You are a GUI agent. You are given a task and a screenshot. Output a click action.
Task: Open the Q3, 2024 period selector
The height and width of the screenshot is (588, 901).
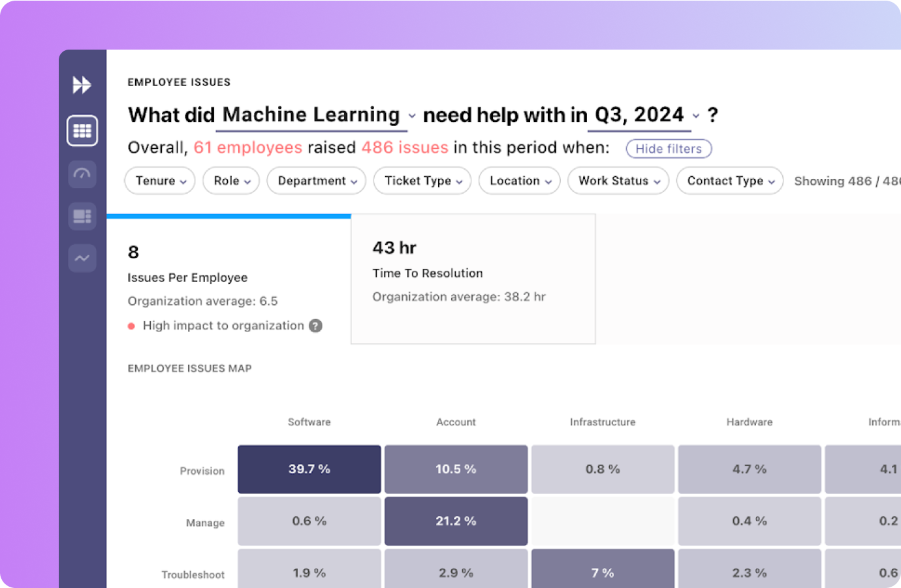tap(695, 116)
